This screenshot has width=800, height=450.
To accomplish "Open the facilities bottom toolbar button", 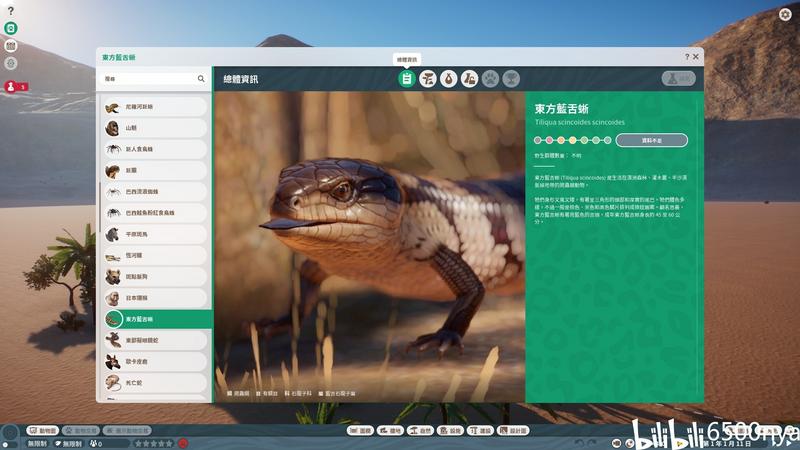I will (451, 431).
